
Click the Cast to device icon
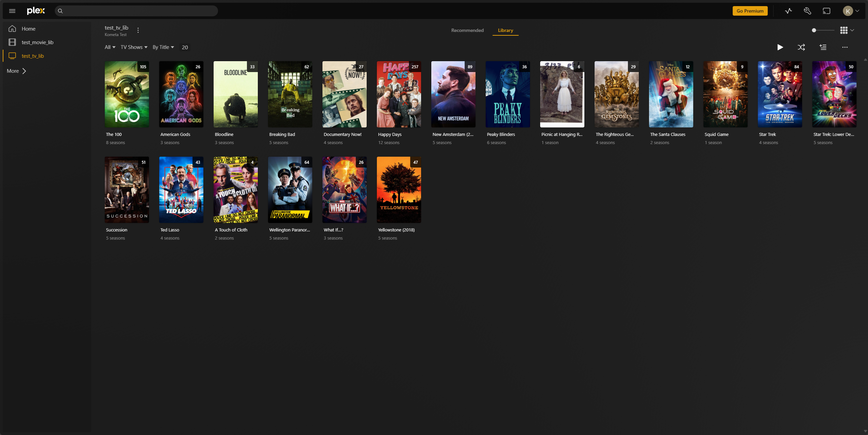(x=827, y=11)
